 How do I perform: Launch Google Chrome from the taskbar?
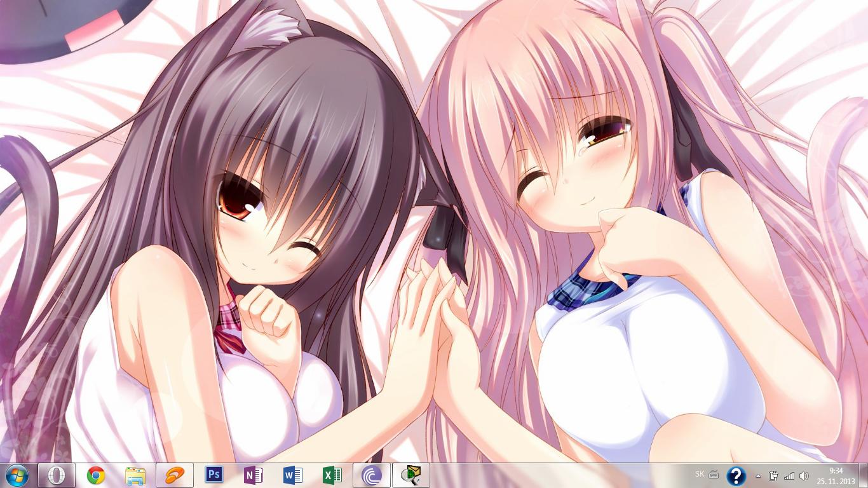[96, 475]
